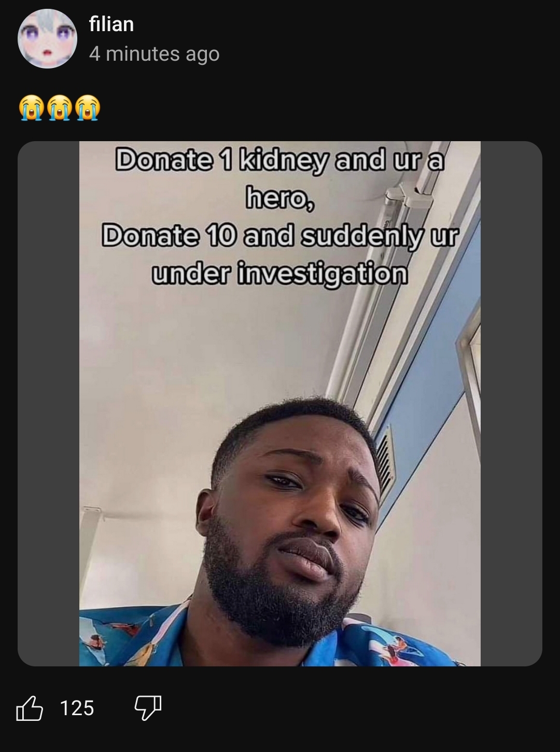Open the "4 minutes ago" timestamp
Image resolution: width=560 pixels, height=752 pixels.
154,54
